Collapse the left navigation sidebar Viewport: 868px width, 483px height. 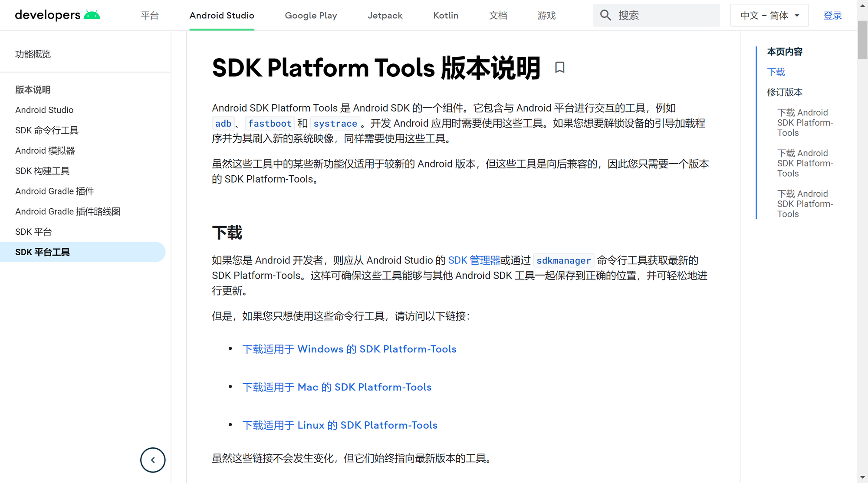[153, 460]
